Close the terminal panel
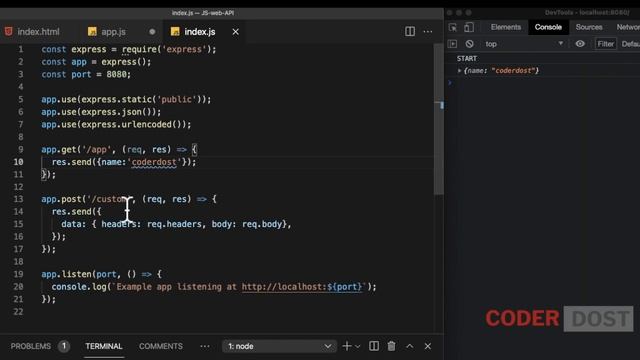This screenshot has height=360, width=640. 428,346
